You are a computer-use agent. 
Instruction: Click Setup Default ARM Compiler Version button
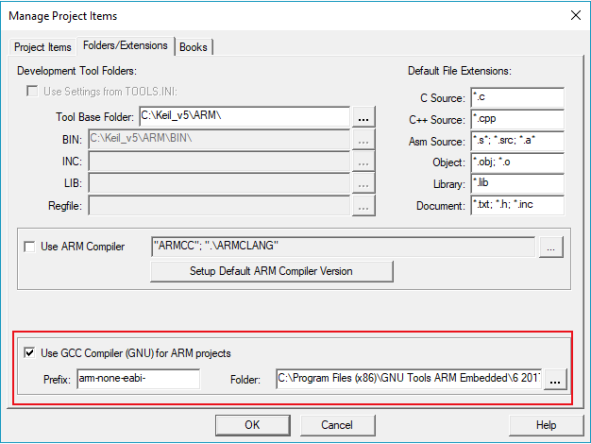271,271
